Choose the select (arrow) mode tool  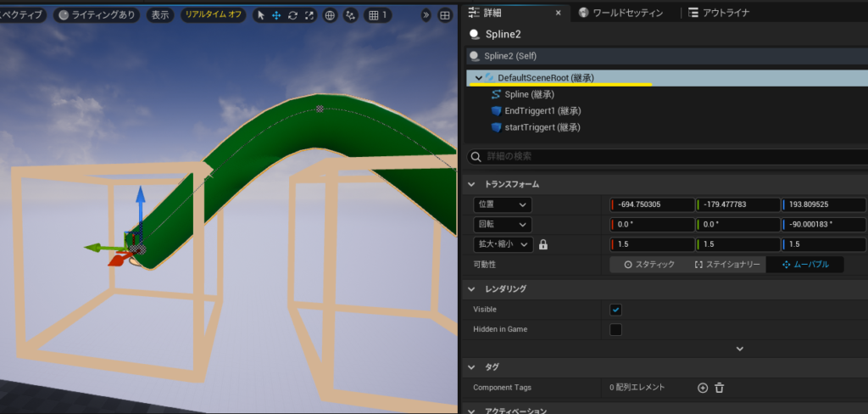click(261, 15)
